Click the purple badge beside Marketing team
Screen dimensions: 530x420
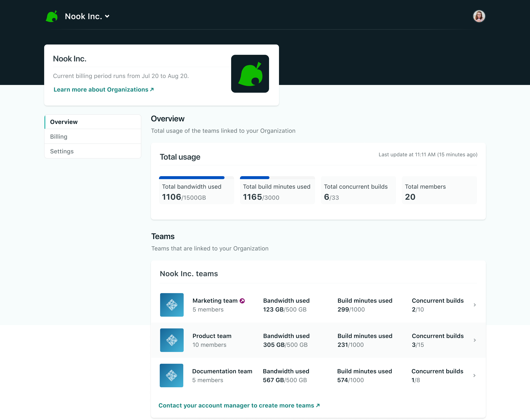point(242,301)
